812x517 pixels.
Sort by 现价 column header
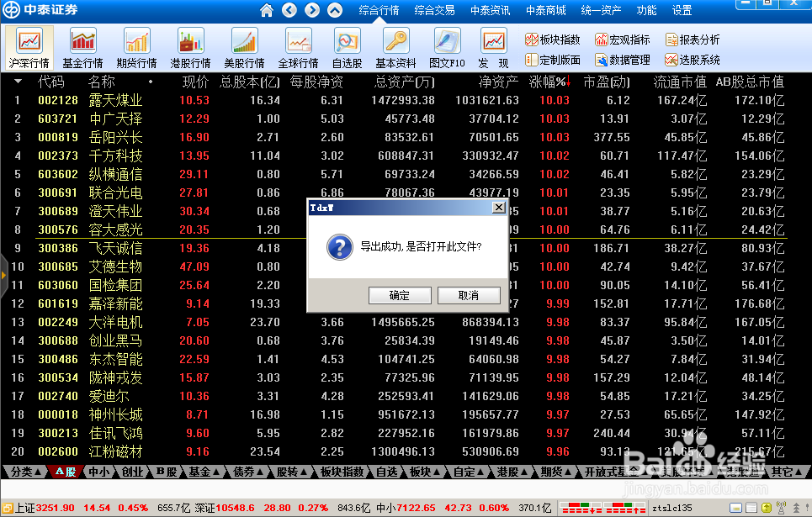pyautogui.click(x=195, y=82)
